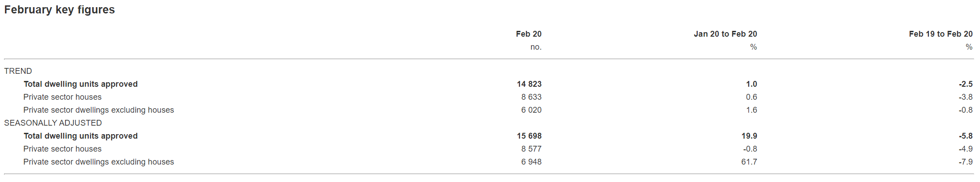Select the 61.7 percent change cell
This screenshot has width=980, height=182.
749,162
